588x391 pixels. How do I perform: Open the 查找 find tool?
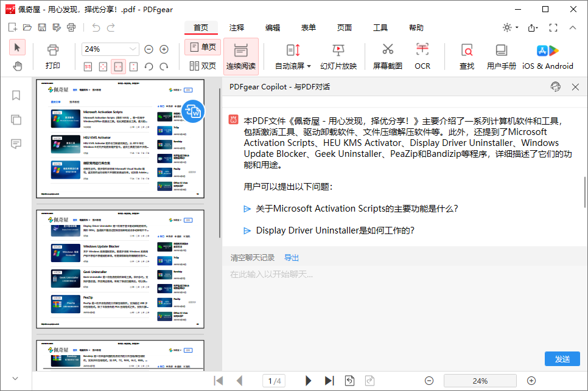[x=467, y=57]
